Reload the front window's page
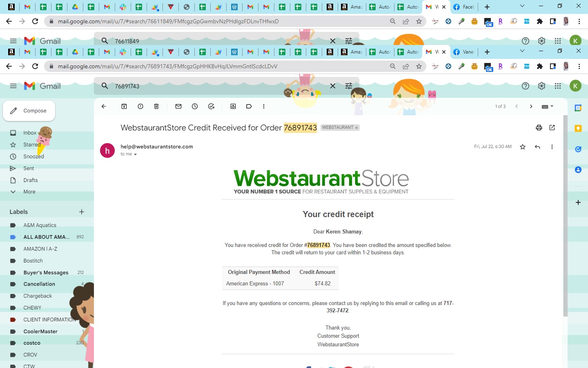Screen dimensions: 588x368 click(x=35, y=66)
